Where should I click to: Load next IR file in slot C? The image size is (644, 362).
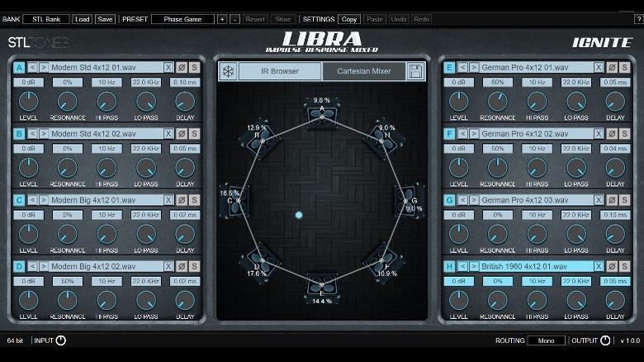click(44, 200)
